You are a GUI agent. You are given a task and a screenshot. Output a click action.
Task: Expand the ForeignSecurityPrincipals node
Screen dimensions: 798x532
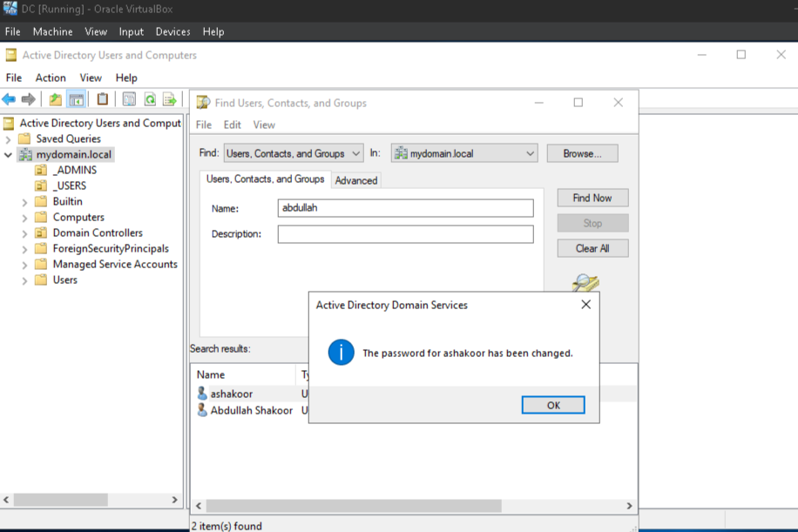tap(24, 249)
